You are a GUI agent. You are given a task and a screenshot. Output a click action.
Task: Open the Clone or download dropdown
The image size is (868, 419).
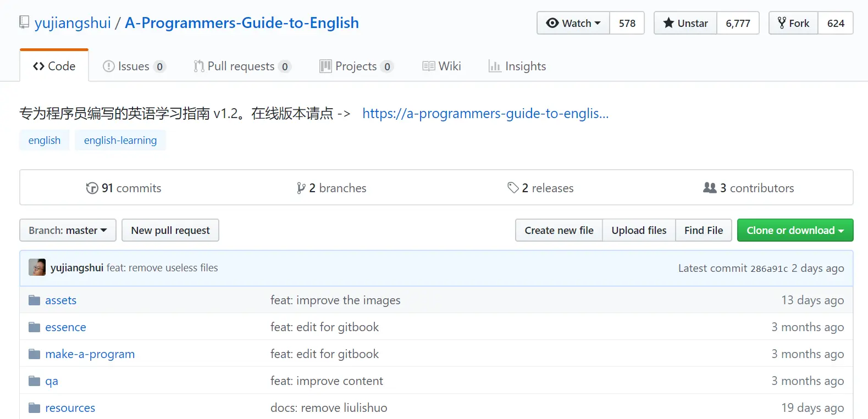coord(795,230)
